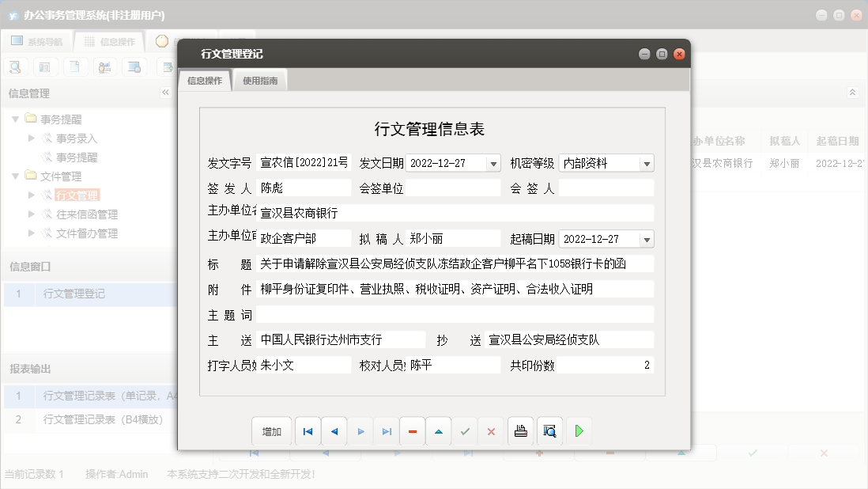Print the current 行文管理 record

click(x=520, y=431)
